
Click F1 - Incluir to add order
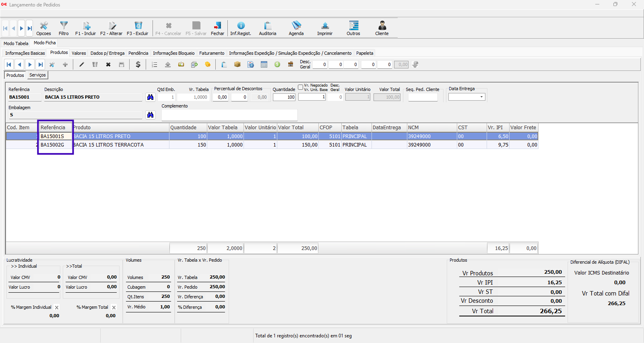pos(85,28)
